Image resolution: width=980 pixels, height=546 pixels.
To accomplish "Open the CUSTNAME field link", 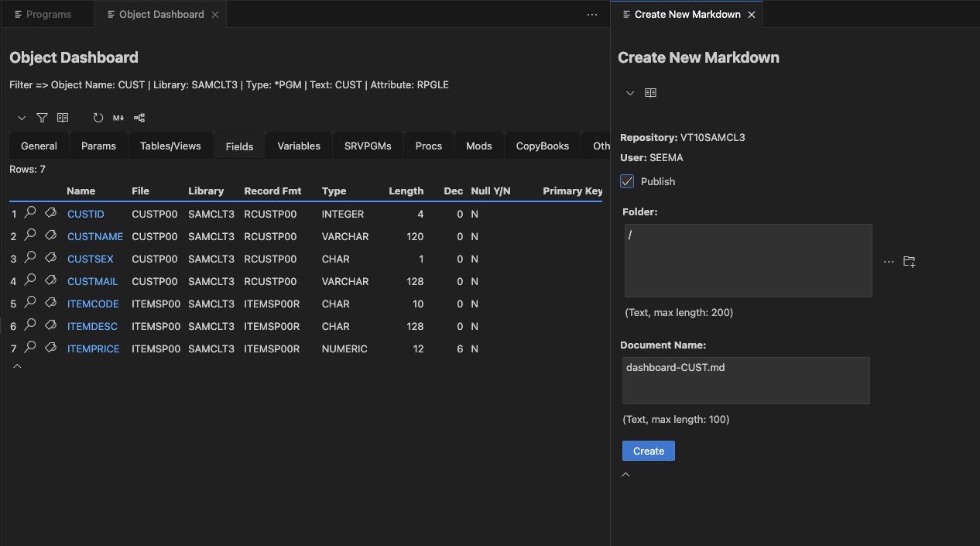I will tap(95, 236).
